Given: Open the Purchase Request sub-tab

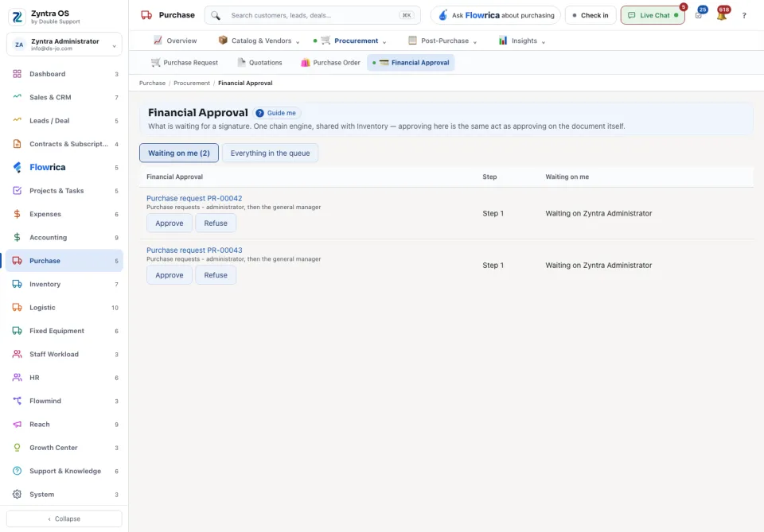Looking at the screenshot, I should pyautogui.click(x=185, y=63).
